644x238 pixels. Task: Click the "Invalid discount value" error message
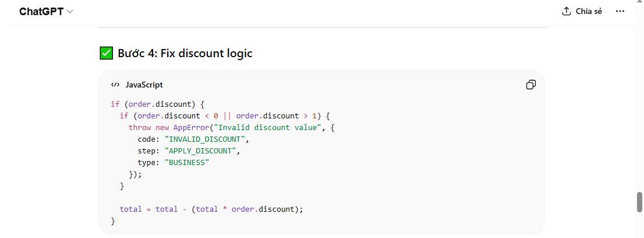point(276,127)
